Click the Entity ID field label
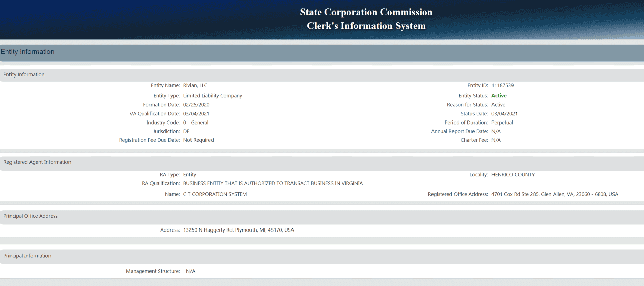Image resolution: width=644 pixels, height=286 pixels. click(478, 85)
